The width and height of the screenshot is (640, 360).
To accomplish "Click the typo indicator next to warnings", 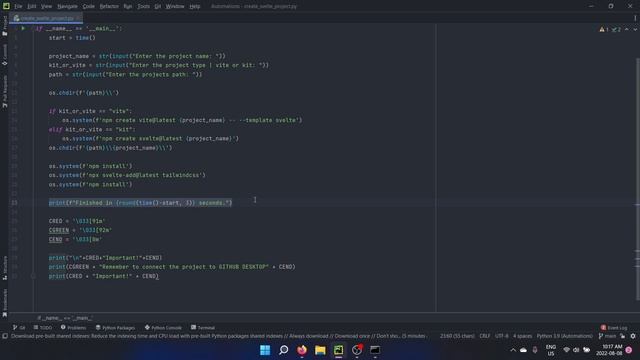I will pos(616,29).
